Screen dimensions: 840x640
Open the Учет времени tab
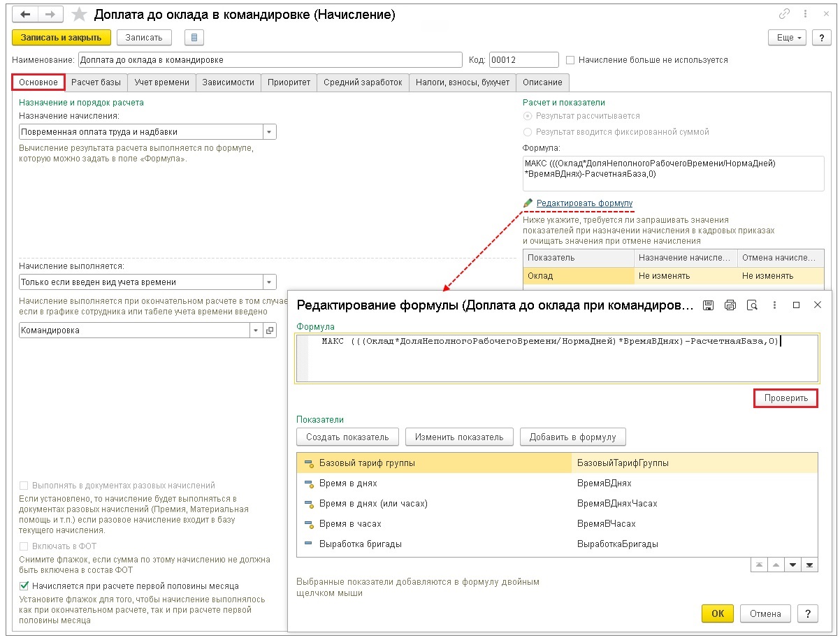click(x=162, y=82)
